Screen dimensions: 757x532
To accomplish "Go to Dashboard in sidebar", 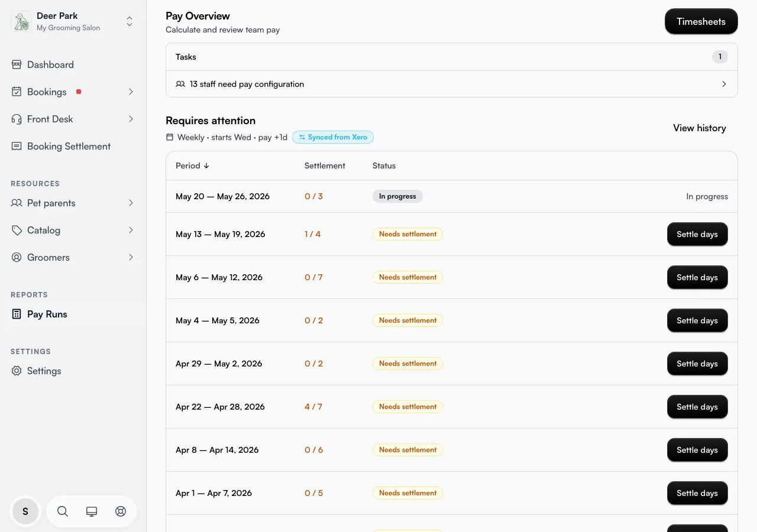I will pos(73,65).
